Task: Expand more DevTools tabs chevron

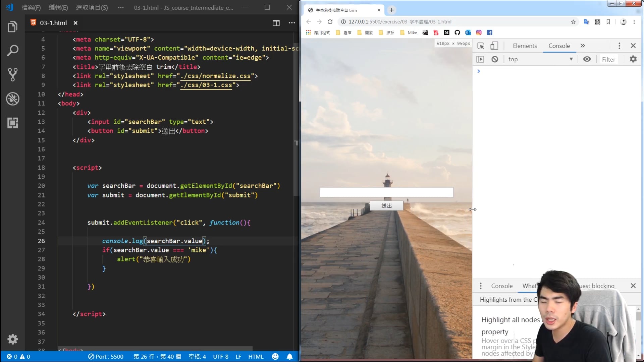Action: (583, 46)
